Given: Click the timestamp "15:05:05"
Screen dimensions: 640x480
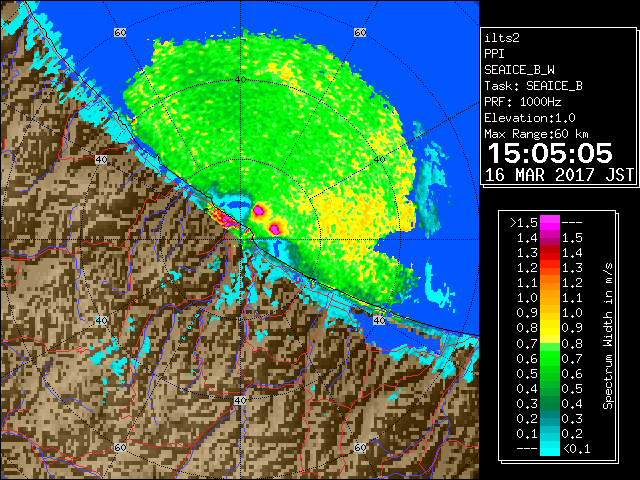Looking at the screenshot, I should (x=550, y=153).
